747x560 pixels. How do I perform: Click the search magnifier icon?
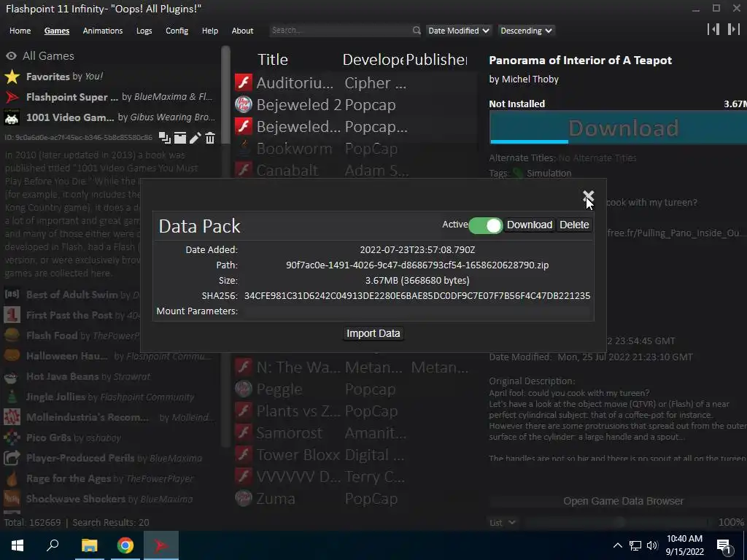pyautogui.click(x=417, y=31)
